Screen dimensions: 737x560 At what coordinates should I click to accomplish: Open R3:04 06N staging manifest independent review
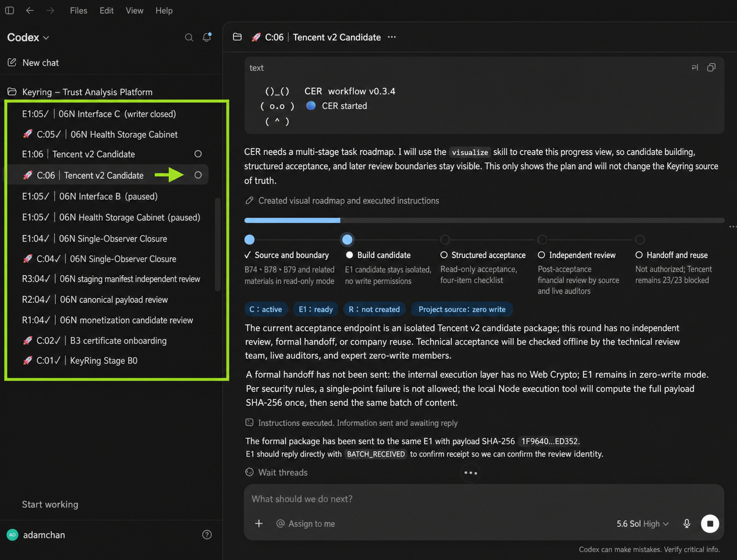coord(111,279)
